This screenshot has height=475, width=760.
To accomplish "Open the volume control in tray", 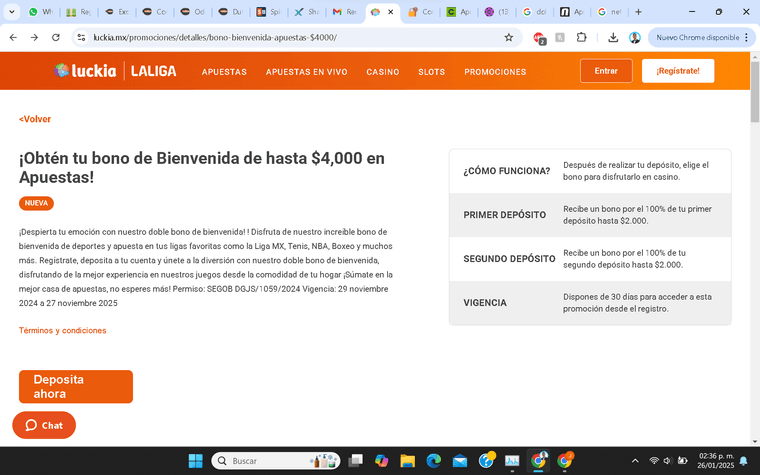I will (x=667, y=461).
